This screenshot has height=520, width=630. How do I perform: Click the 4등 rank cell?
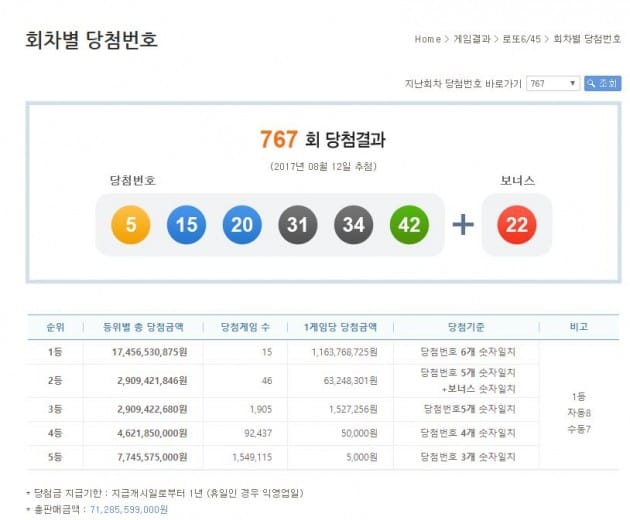click(55, 433)
